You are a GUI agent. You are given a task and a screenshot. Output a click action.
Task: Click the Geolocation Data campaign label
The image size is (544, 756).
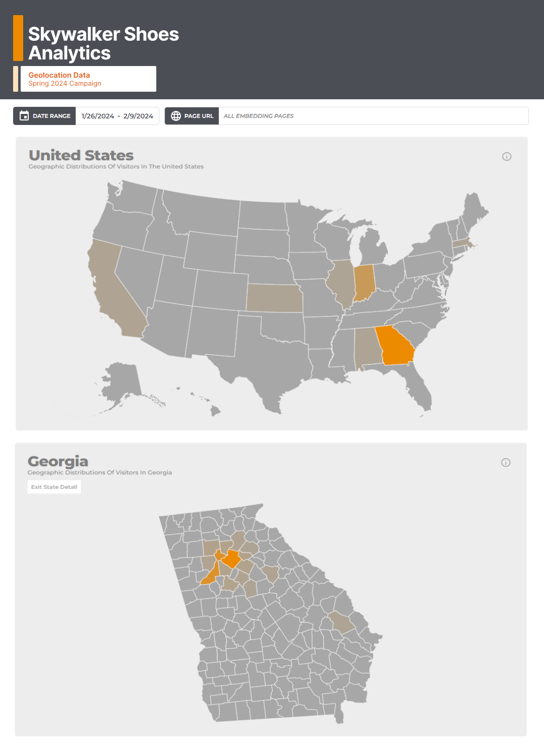59,75
